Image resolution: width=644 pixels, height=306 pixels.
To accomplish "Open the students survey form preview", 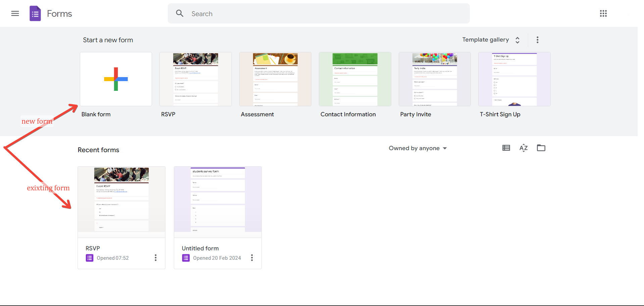I will point(218,202).
